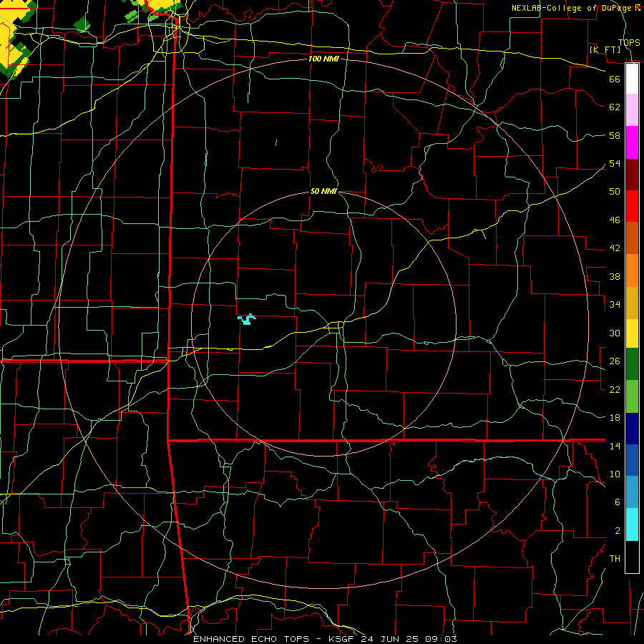Click the "42" legend value

[x=615, y=248]
